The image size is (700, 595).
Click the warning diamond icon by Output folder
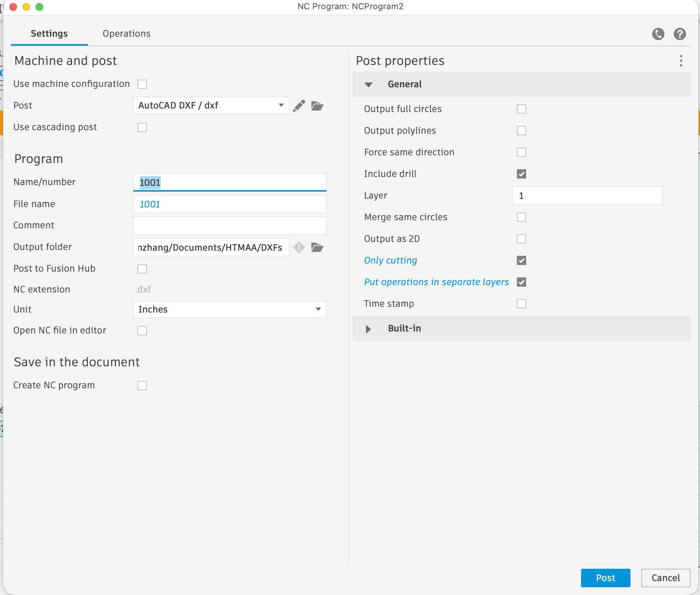point(299,247)
